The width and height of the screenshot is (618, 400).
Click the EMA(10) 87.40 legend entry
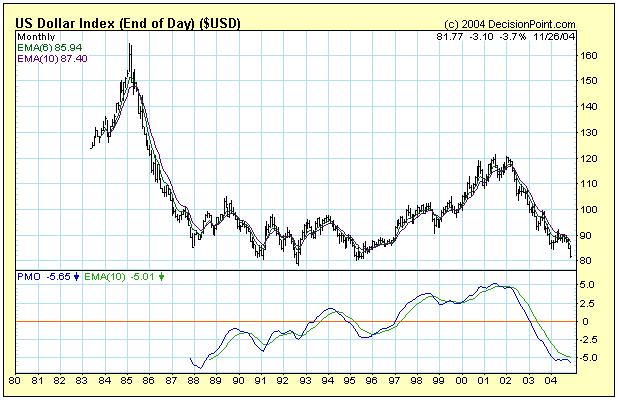coord(52,59)
